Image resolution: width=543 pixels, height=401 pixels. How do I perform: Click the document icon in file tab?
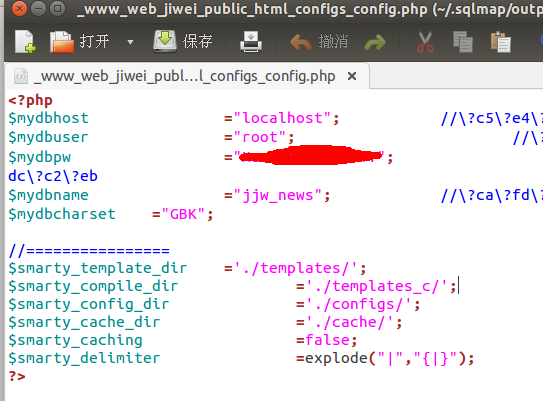[20, 76]
